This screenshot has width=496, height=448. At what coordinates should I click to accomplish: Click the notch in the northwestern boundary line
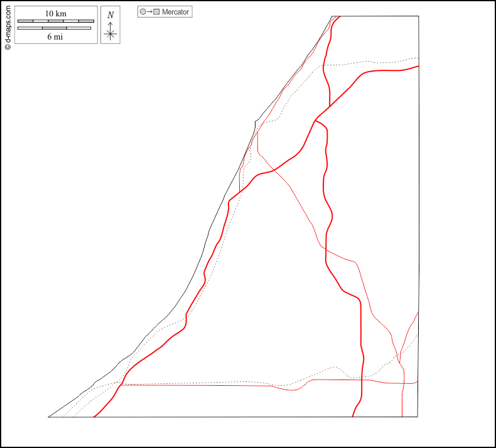point(256,121)
